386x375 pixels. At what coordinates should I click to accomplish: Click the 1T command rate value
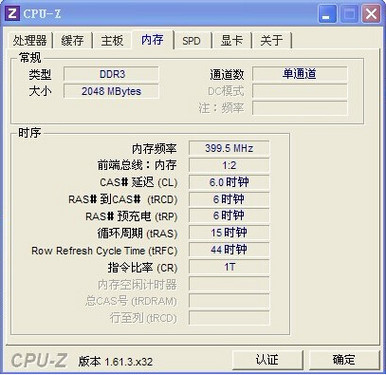[x=229, y=267]
